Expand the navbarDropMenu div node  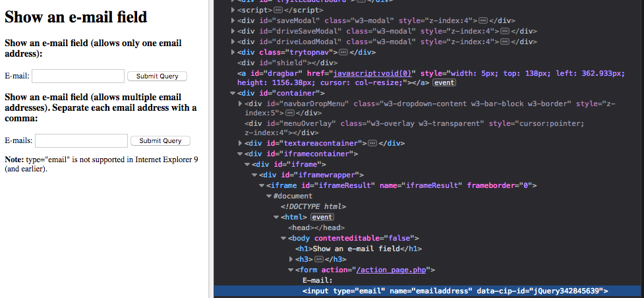pyautogui.click(x=241, y=104)
